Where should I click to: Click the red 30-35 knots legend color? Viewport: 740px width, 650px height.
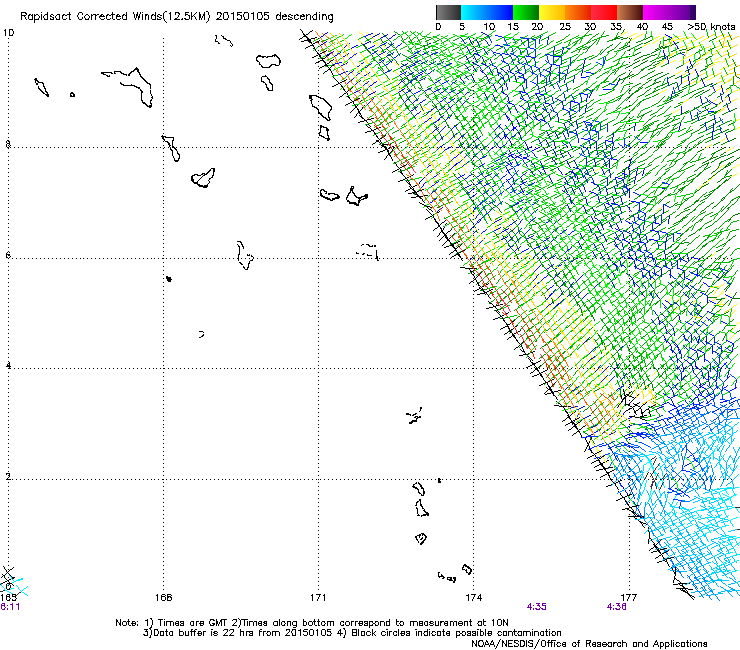click(604, 12)
